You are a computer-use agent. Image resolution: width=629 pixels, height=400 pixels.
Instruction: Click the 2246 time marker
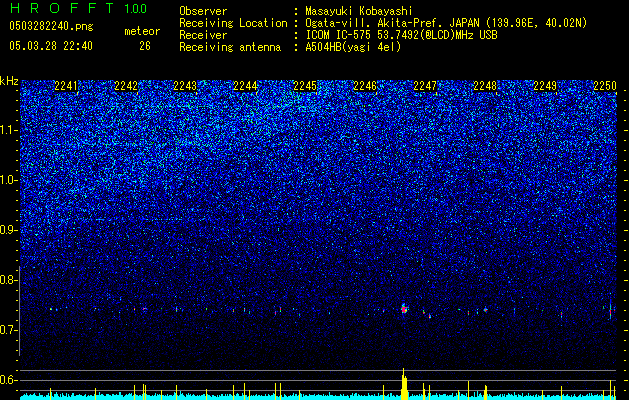[365, 86]
